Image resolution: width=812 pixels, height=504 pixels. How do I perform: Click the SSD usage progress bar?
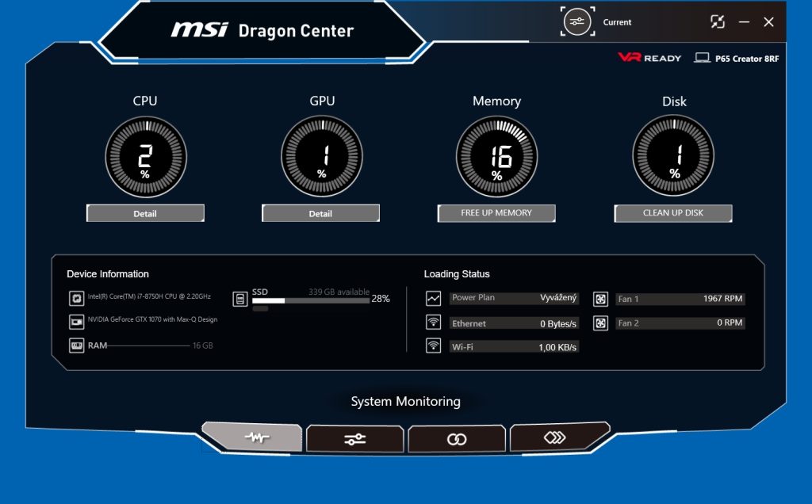click(x=310, y=301)
